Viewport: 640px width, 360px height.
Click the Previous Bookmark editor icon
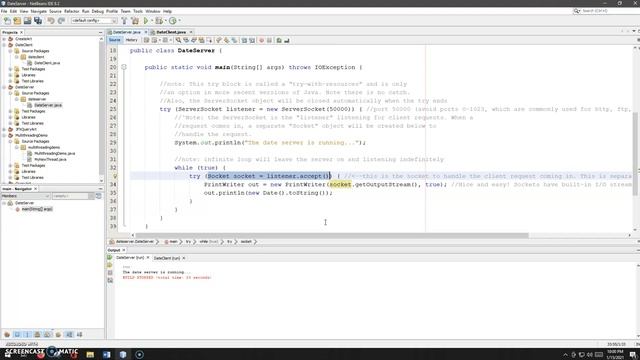tap(219, 40)
